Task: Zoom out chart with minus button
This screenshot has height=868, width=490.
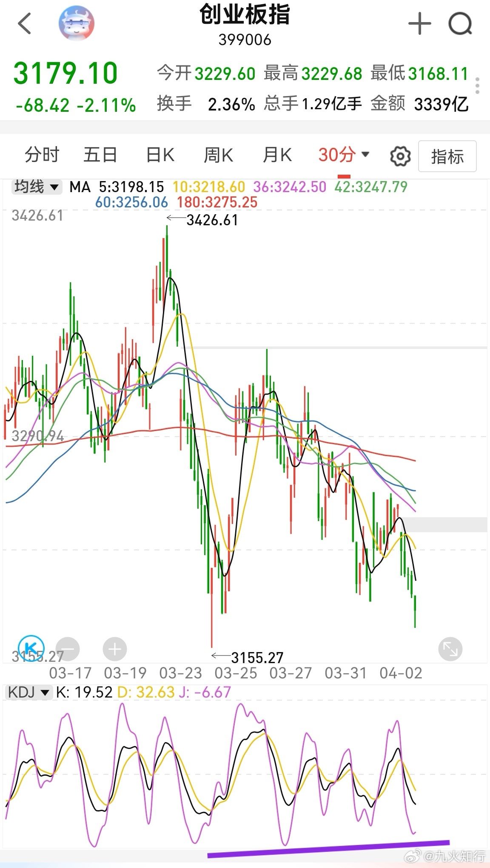Action: click(68, 649)
